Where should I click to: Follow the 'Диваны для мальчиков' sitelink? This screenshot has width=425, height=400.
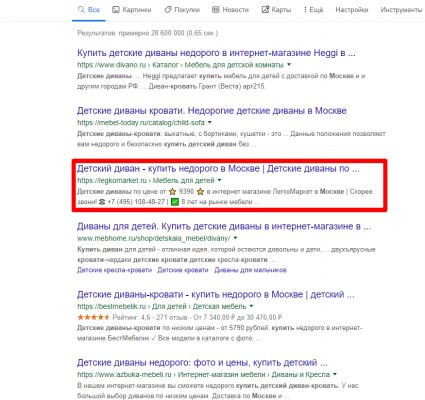click(250, 270)
